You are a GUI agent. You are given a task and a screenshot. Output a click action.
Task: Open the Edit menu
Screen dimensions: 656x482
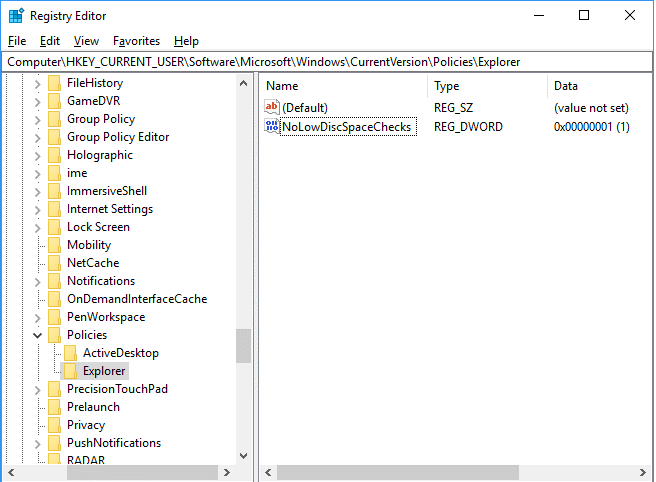pyautogui.click(x=50, y=41)
